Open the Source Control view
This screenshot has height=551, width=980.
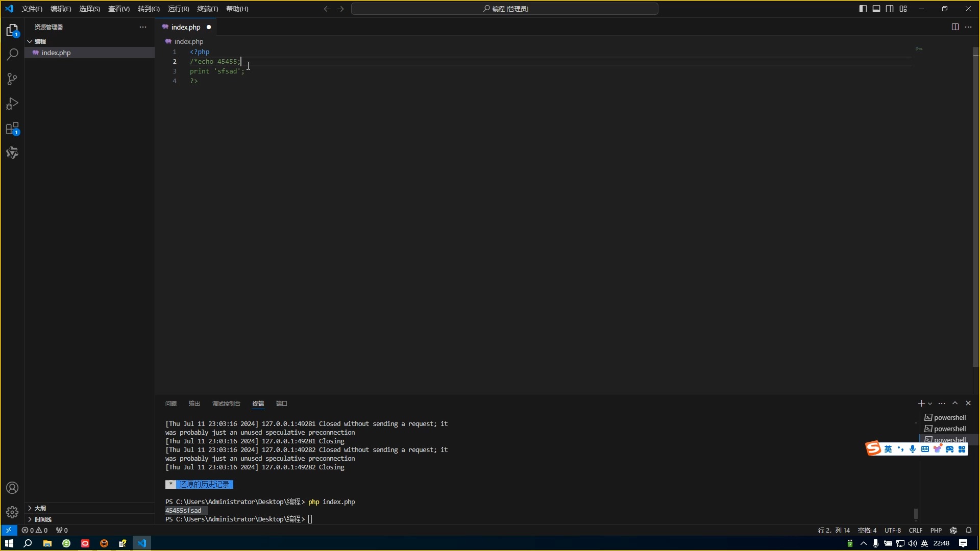(x=12, y=79)
